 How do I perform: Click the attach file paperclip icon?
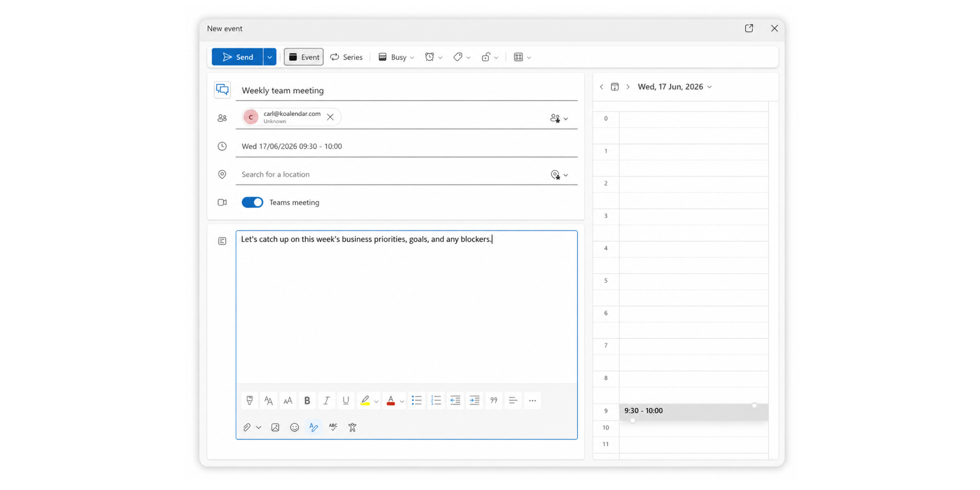(x=247, y=427)
